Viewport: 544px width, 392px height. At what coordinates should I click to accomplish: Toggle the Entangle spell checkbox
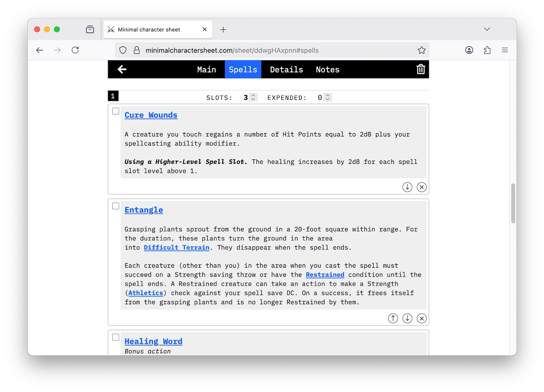tap(116, 206)
